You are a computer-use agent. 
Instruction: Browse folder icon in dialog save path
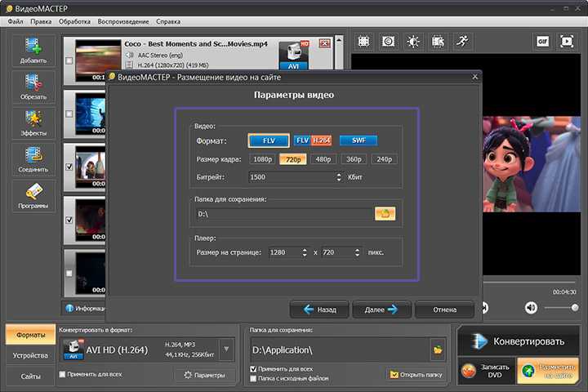point(385,214)
